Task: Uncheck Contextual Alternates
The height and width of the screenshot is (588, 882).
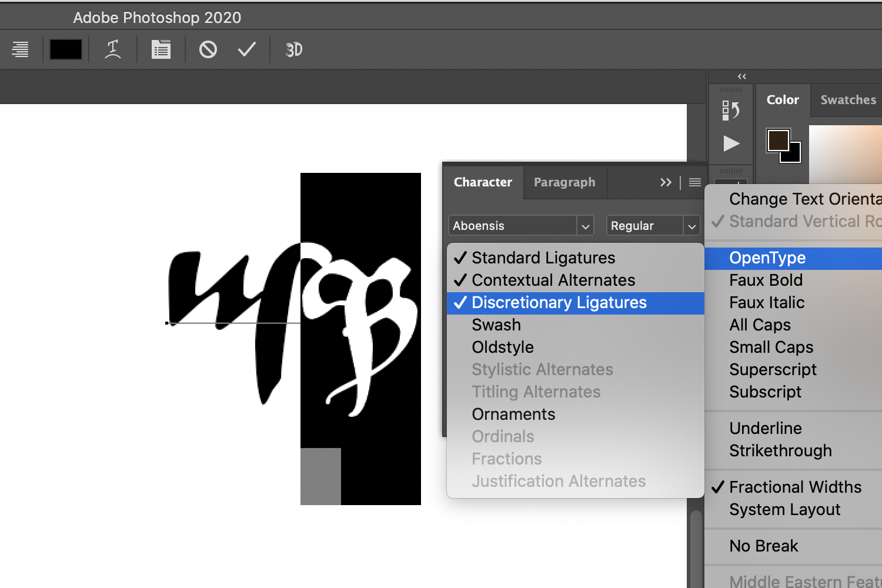Action: tap(553, 280)
